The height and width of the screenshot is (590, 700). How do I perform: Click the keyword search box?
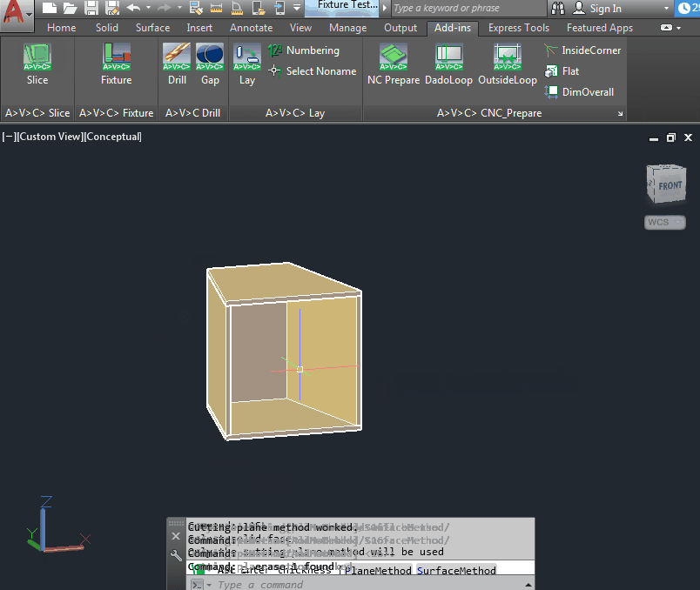(468, 8)
